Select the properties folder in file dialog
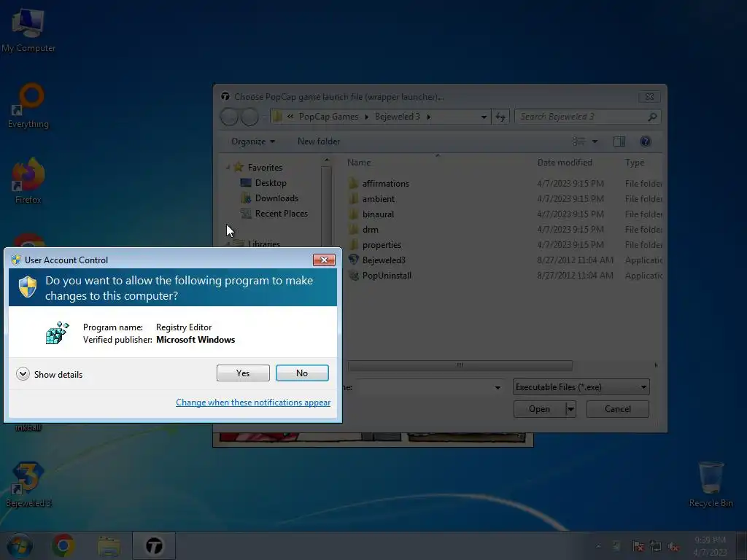 pos(382,244)
